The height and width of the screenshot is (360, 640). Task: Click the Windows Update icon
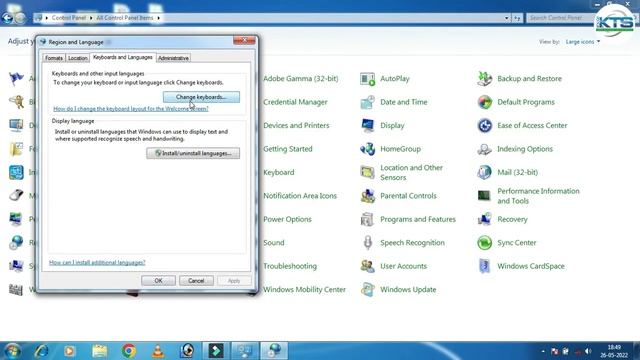pyautogui.click(x=367, y=289)
